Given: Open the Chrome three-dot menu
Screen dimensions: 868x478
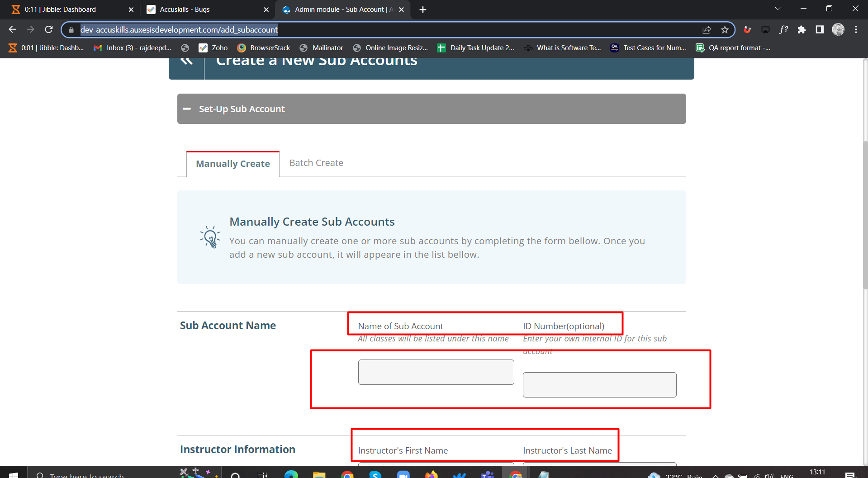Looking at the screenshot, I should click(856, 30).
